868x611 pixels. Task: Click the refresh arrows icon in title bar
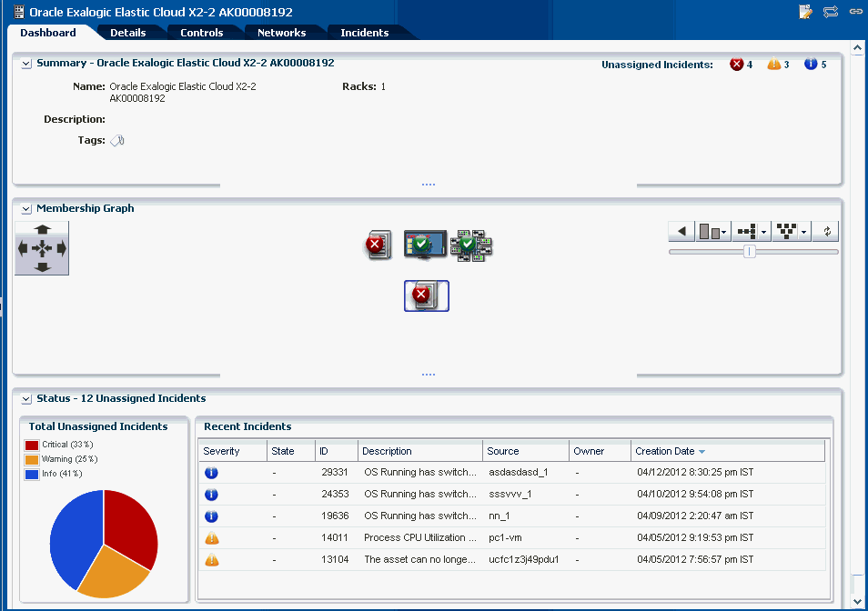click(x=831, y=12)
